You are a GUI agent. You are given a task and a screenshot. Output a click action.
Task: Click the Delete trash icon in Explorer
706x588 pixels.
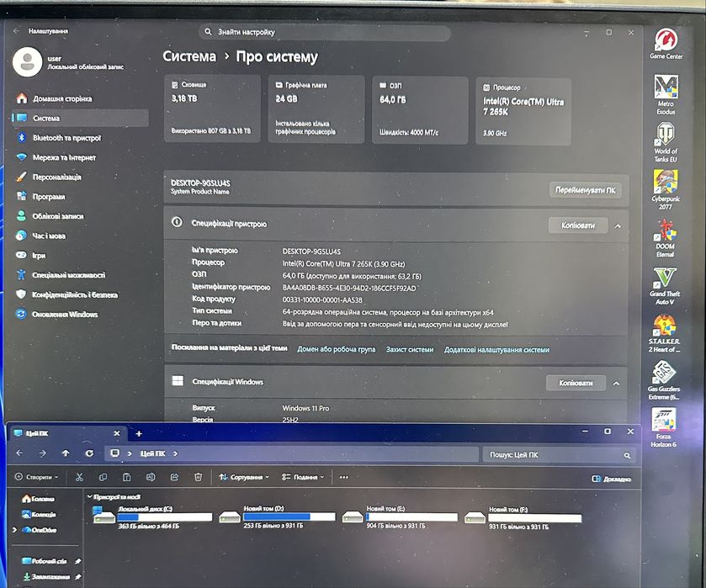[x=198, y=477]
